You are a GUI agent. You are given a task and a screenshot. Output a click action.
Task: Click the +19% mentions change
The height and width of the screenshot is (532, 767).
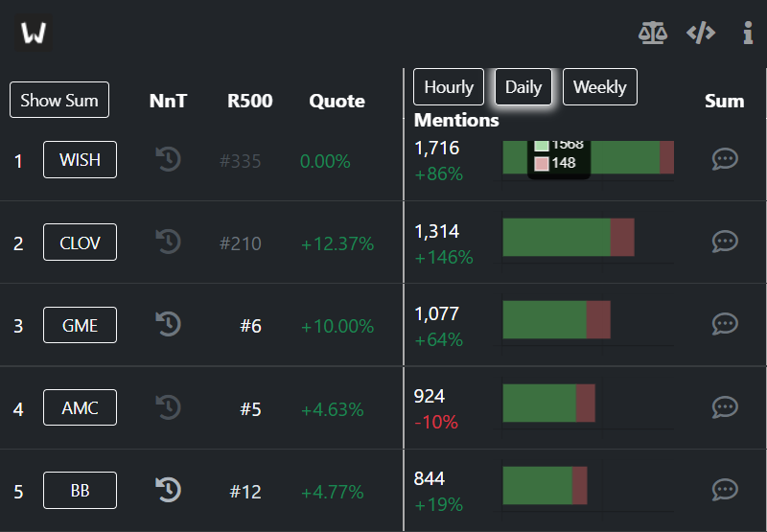438,504
